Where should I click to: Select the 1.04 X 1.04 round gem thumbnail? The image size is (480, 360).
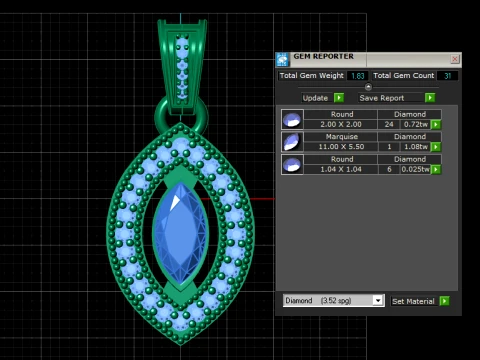tap(292, 164)
